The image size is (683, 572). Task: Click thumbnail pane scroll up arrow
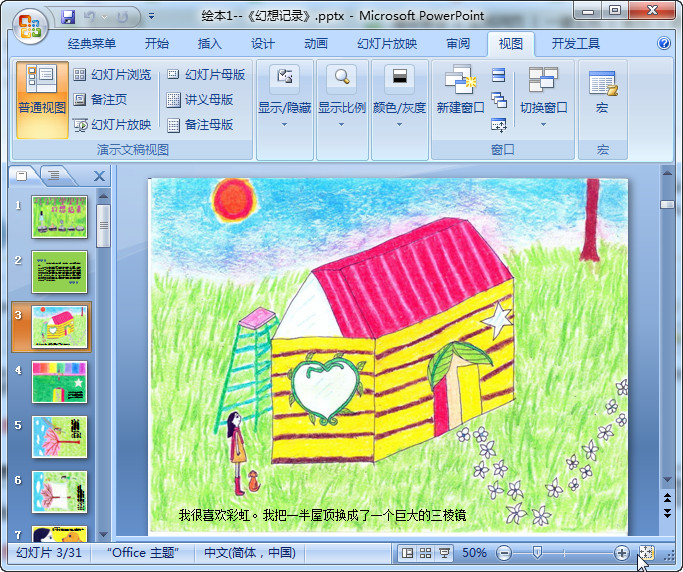pos(103,196)
